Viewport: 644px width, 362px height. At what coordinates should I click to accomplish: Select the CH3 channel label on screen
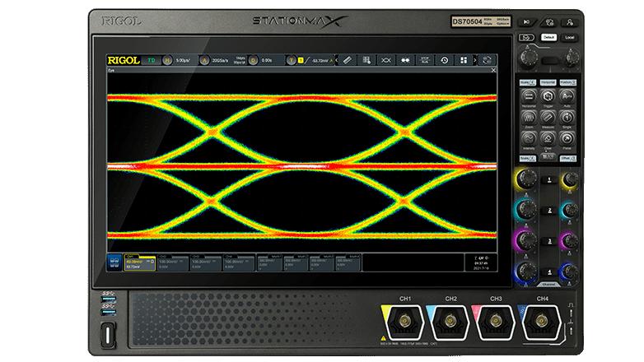[205, 262]
